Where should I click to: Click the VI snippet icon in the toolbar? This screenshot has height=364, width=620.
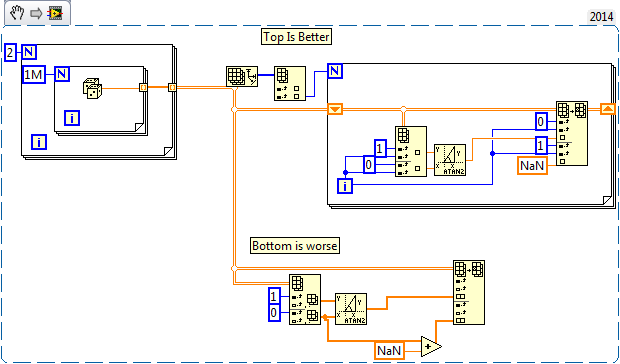[55, 14]
